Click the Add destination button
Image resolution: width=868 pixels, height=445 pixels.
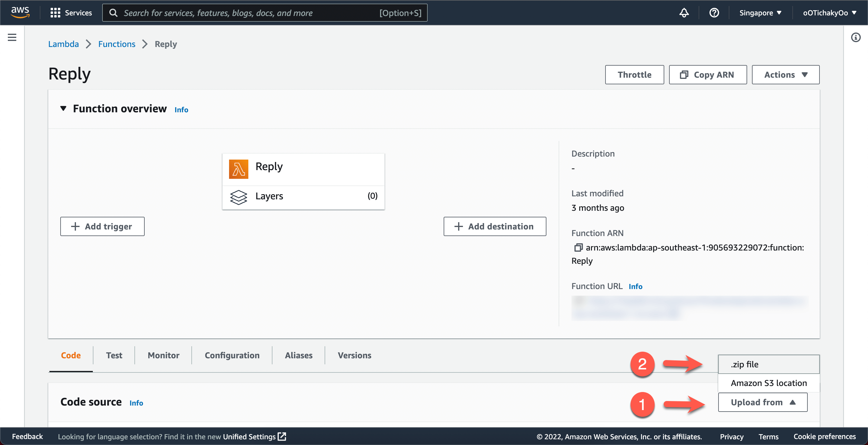tap(495, 226)
